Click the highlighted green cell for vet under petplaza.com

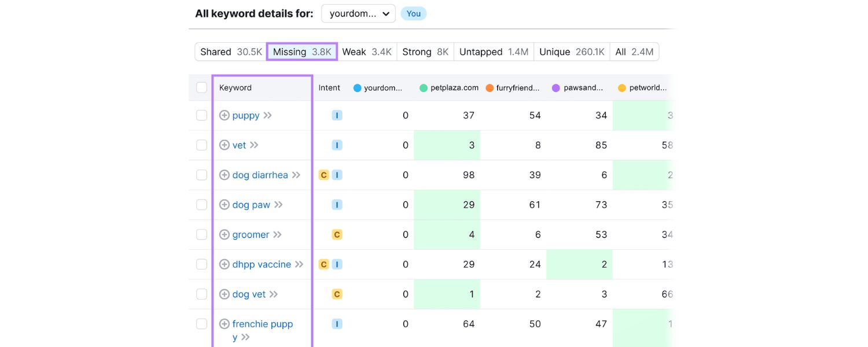(447, 145)
